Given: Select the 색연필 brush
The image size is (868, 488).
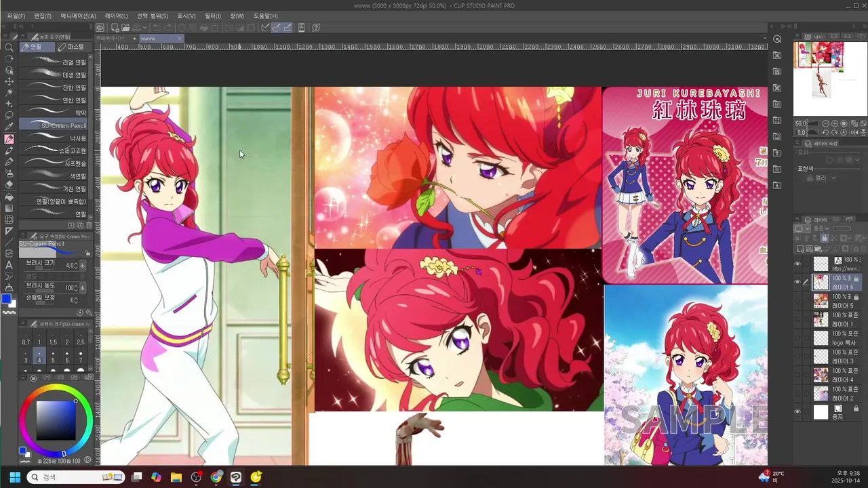Looking at the screenshot, I should [x=54, y=176].
